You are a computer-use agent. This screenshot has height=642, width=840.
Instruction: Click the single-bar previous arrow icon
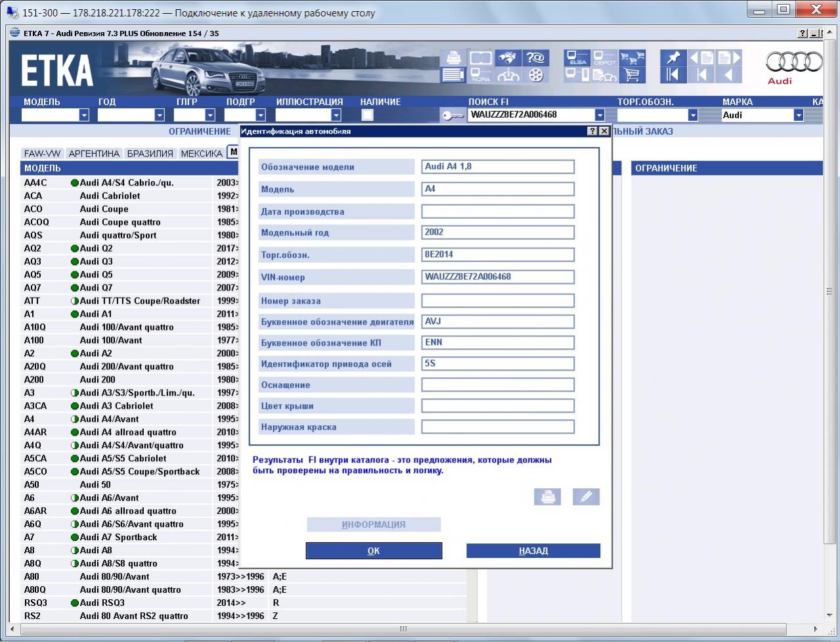point(701,75)
